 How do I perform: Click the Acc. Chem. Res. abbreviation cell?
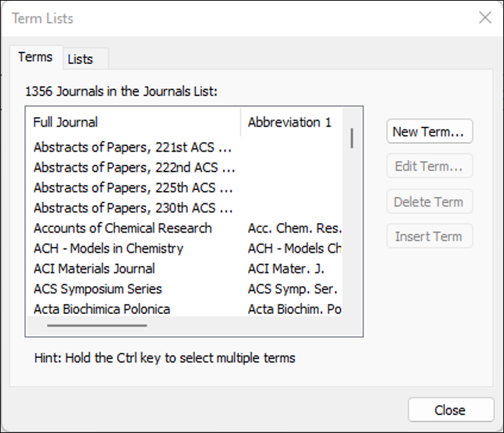pos(294,228)
